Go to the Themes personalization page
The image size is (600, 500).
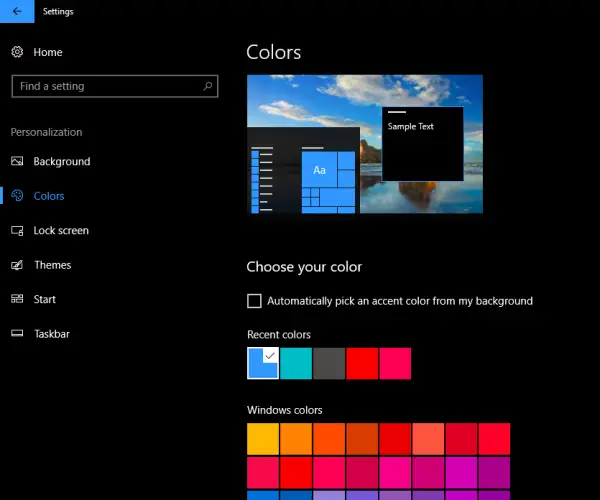(x=52, y=265)
